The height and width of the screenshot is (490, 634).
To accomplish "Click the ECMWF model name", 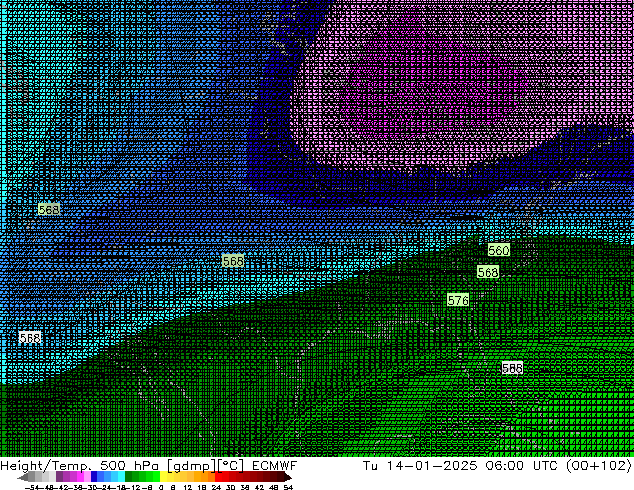I will pos(275,465).
